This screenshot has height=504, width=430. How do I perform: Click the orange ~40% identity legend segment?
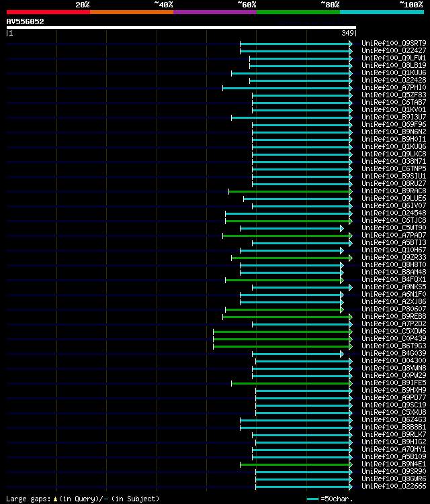click(132, 12)
